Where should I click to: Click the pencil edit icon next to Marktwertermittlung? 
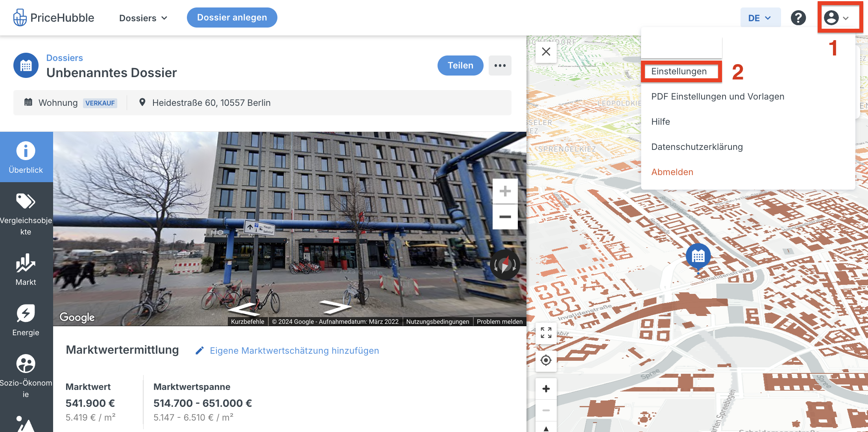tap(200, 351)
